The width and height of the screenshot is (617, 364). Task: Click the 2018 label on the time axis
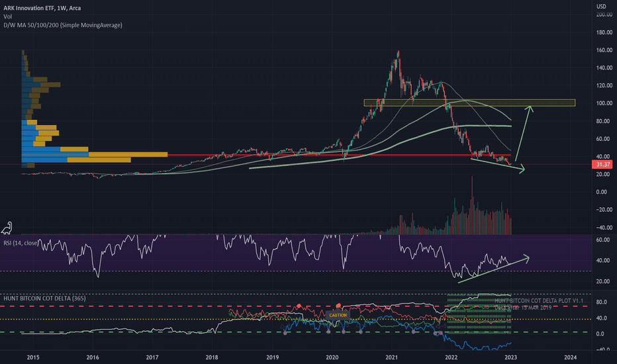click(x=212, y=357)
